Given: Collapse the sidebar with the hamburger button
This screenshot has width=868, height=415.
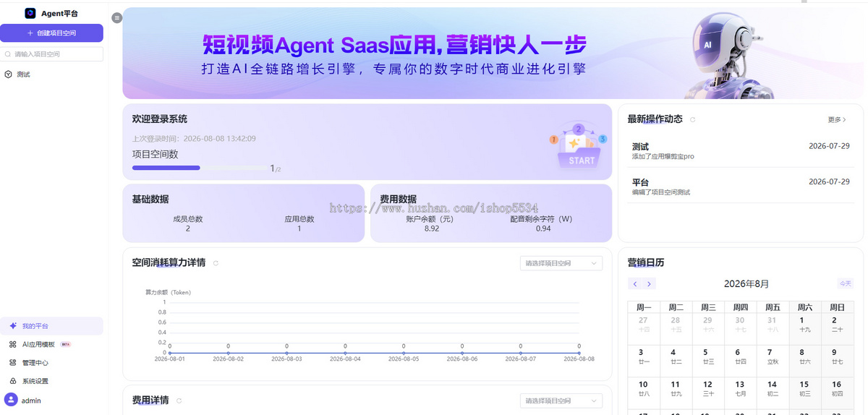Looking at the screenshot, I should click(x=117, y=17).
